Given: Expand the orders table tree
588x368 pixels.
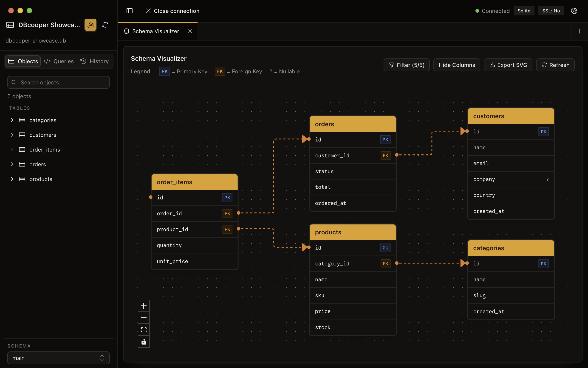Looking at the screenshot, I should 12,164.
